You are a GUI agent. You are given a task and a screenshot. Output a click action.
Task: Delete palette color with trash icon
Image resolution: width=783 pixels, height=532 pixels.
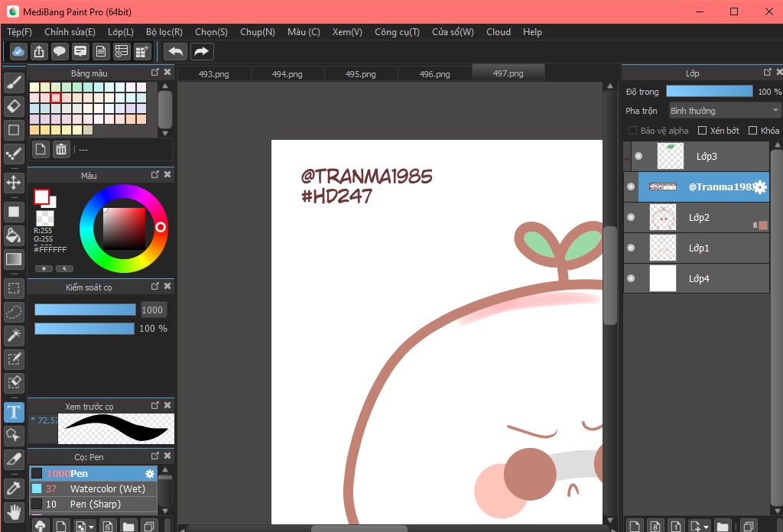pyautogui.click(x=61, y=149)
